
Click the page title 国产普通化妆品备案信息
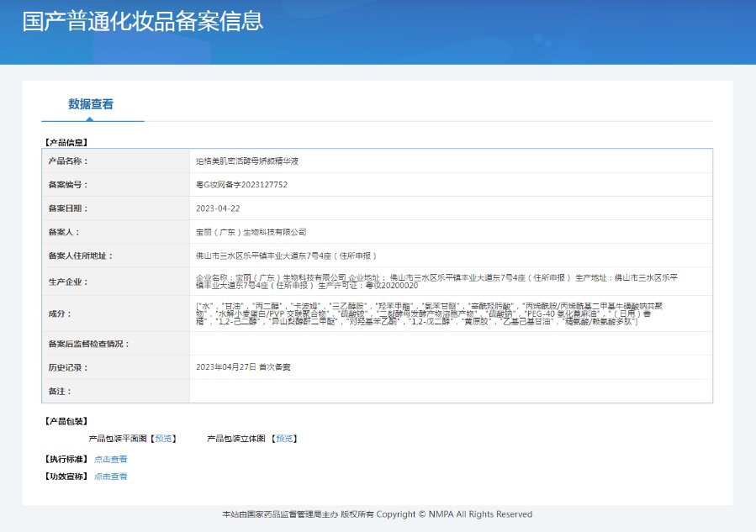(143, 22)
